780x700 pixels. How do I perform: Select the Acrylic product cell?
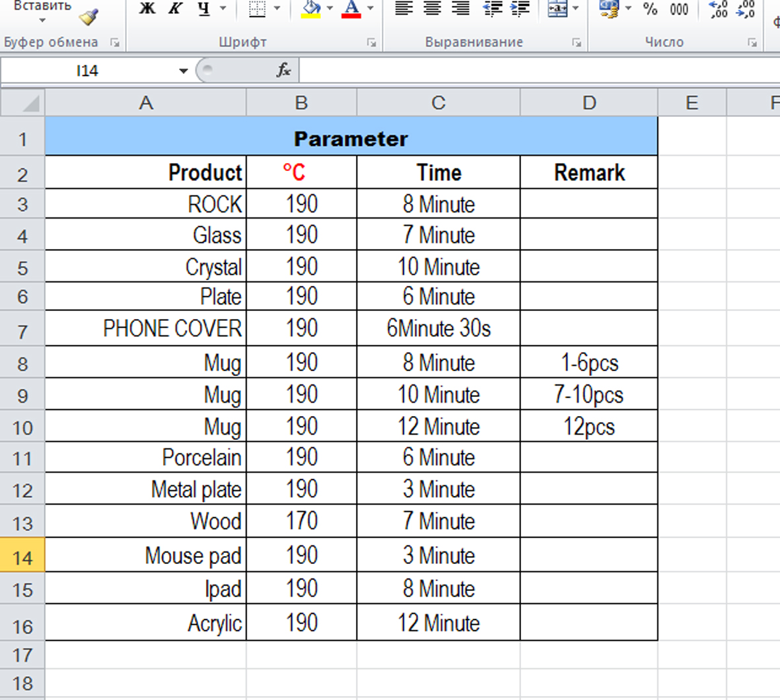pyautogui.click(x=146, y=622)
